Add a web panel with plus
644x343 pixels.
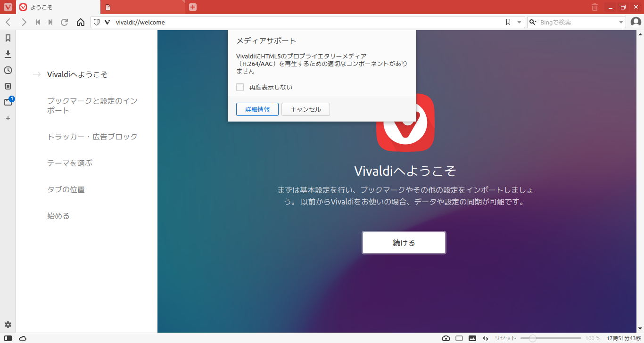pos(8,118)
